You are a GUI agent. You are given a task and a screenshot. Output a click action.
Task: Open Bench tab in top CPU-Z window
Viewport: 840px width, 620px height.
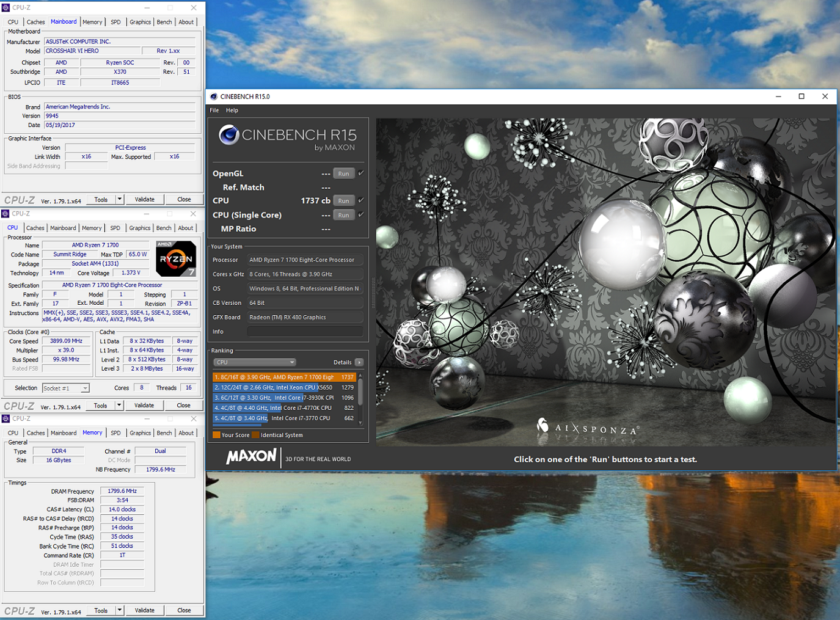click(x=164, y=22)
